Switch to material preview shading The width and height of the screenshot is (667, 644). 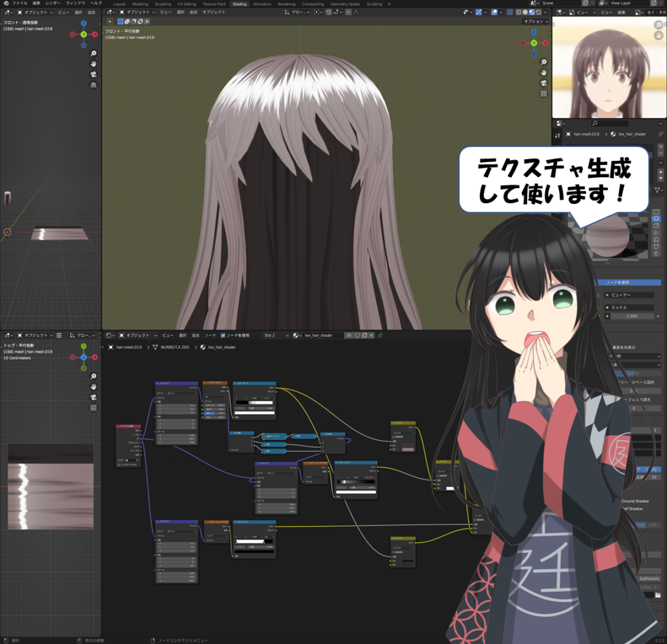click(532, 12)
